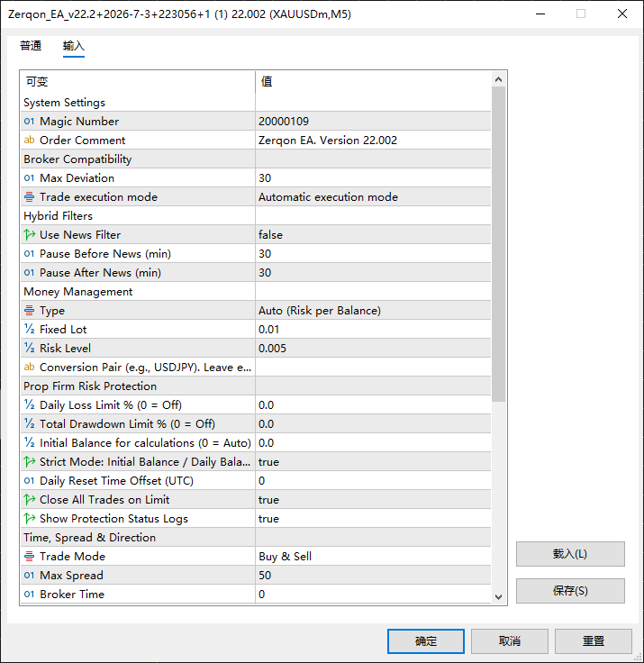
Task: Confirm settings with the 确定 button
Action: point(426,641)
